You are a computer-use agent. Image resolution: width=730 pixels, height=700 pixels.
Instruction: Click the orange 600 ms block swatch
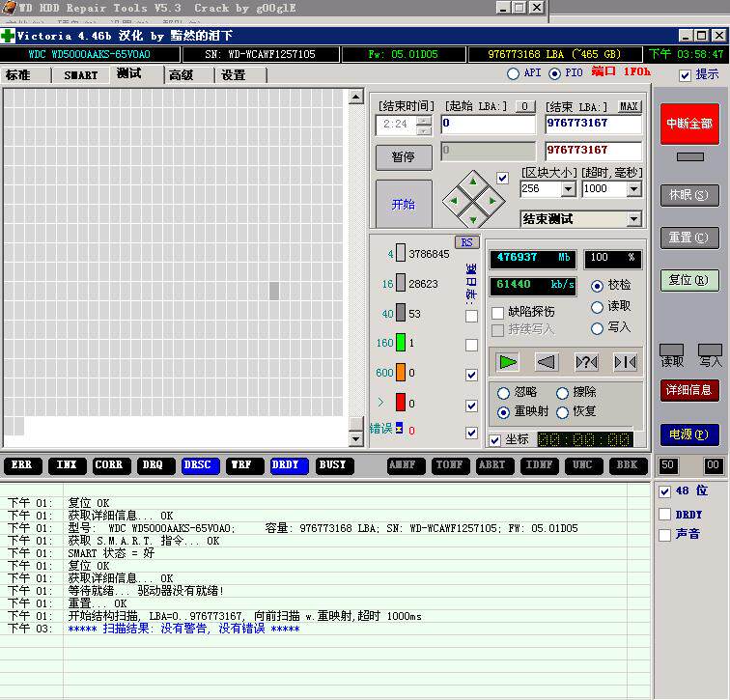pos(401,373)
